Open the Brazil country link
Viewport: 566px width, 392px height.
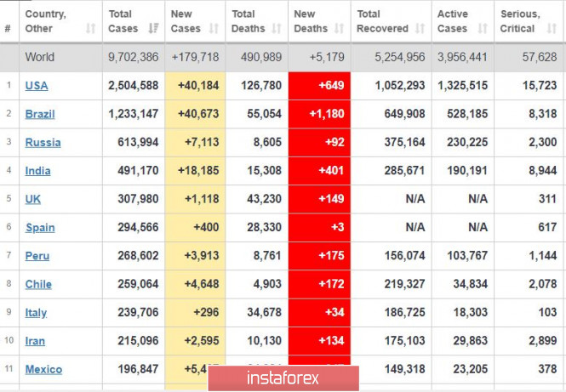pos(39,114)
